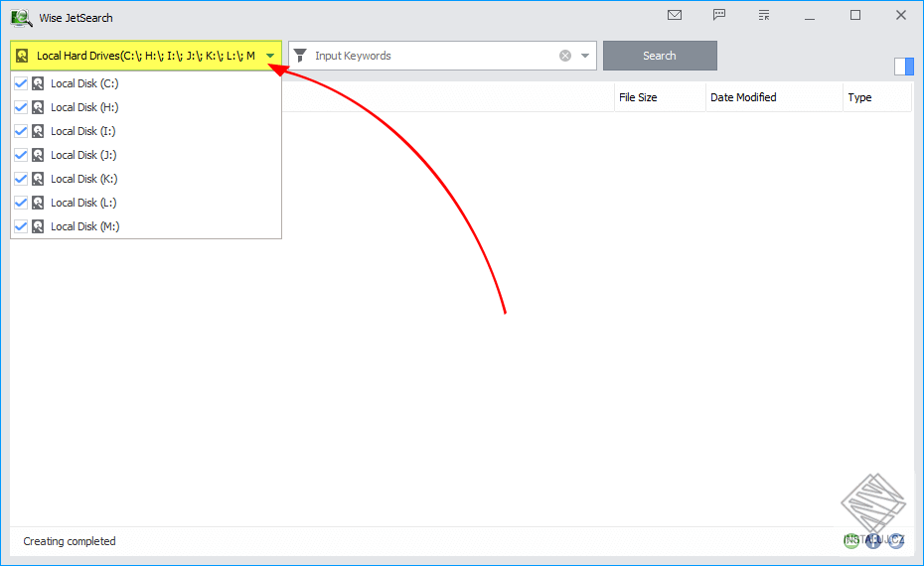Uncheck the Local Disk (M:) checkbox
This screenshot has height=566, width=924.
pyautogui.click(x=21, y=226)
